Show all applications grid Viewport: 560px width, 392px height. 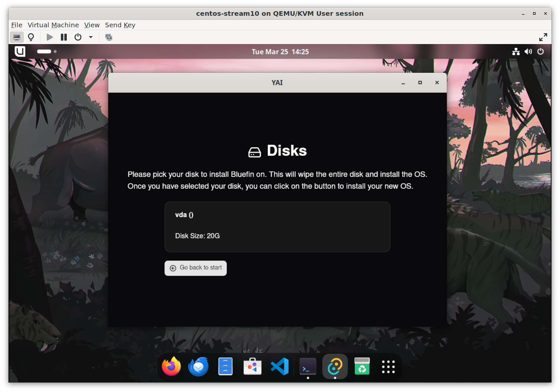tap(389, 366)
